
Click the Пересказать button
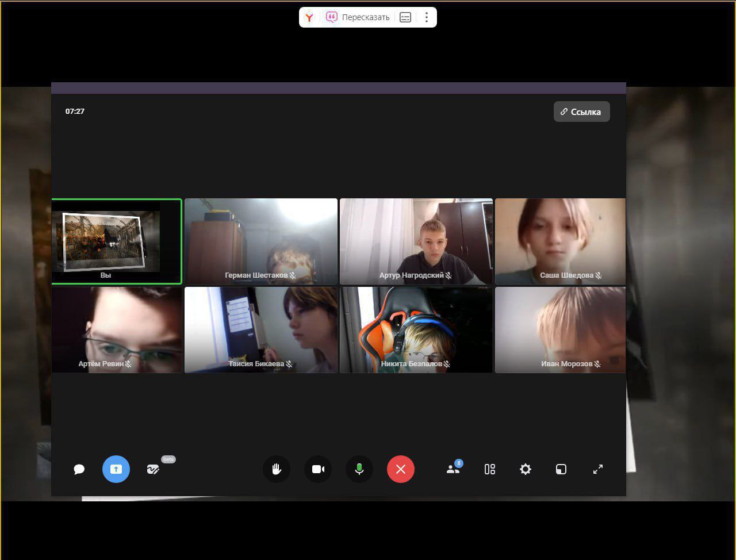point(358,17)
